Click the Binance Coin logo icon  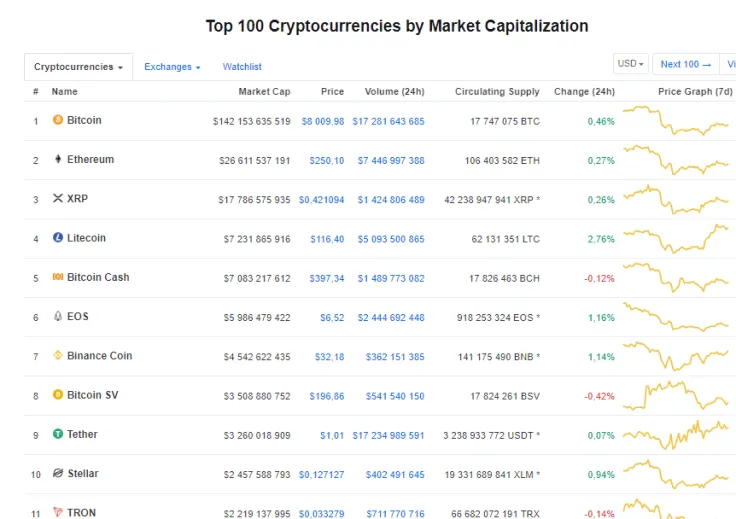point(58,356)
